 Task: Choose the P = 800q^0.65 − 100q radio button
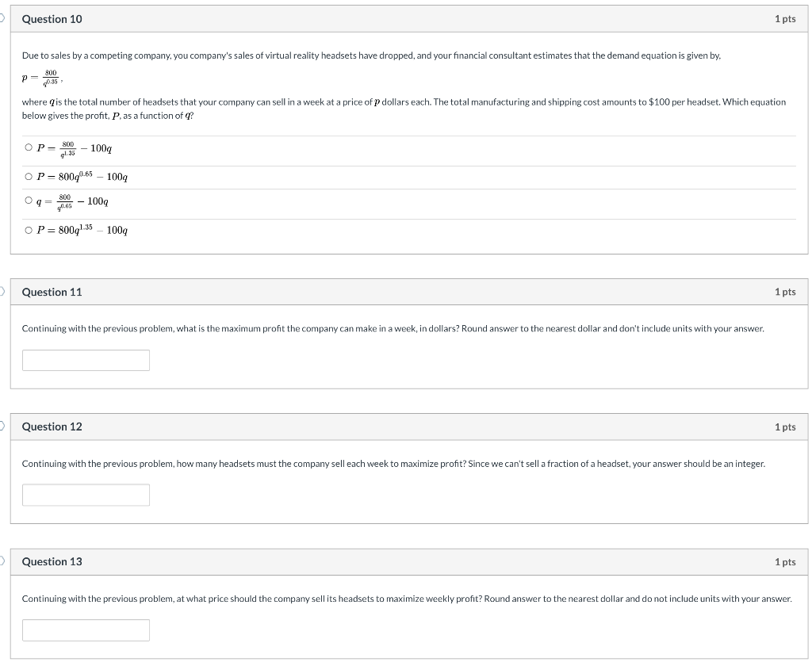pos(29,177)
